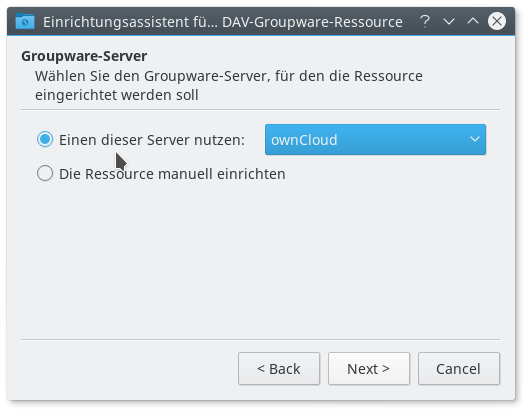528x413 pixels.
Task: Click the blue folder icon in the title bar
Action: click(x=25, y=21)
